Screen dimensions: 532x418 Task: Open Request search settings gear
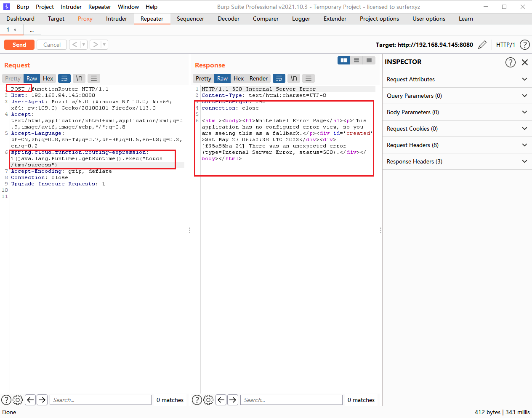[x=18, y=400]
